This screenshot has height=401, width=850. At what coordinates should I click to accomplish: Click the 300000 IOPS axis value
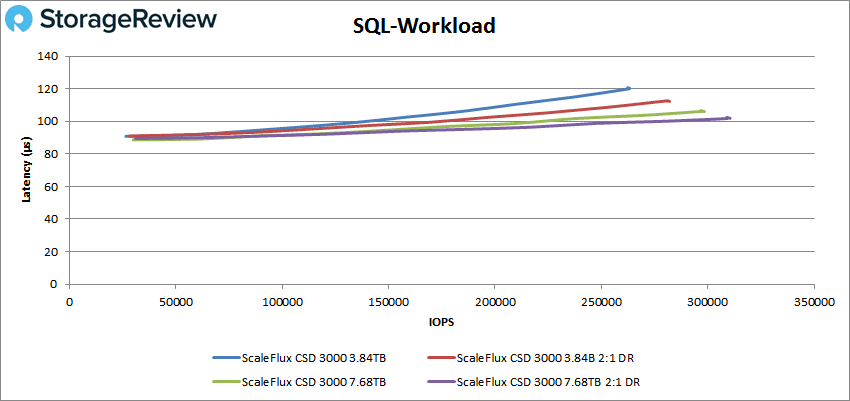707,302
